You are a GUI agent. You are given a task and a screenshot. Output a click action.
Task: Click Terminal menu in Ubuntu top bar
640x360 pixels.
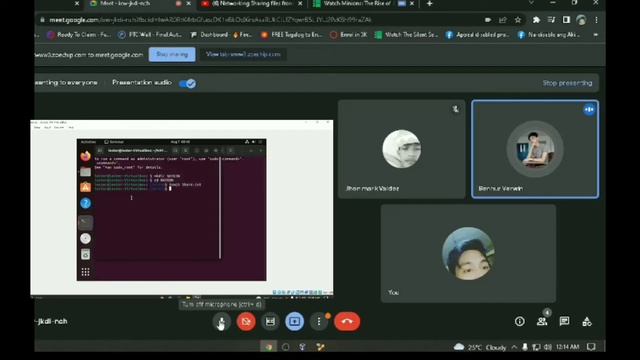[114, 142]
